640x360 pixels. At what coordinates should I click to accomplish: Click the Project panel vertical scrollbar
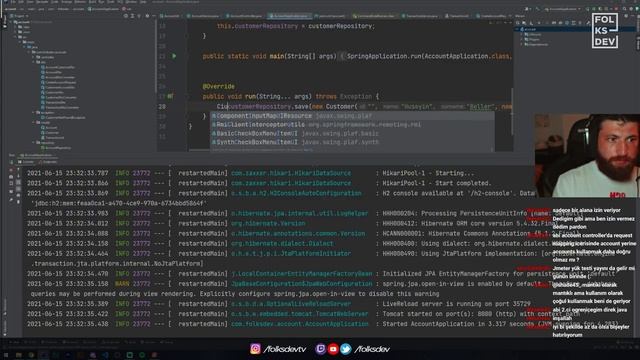[x=155, y=57]
